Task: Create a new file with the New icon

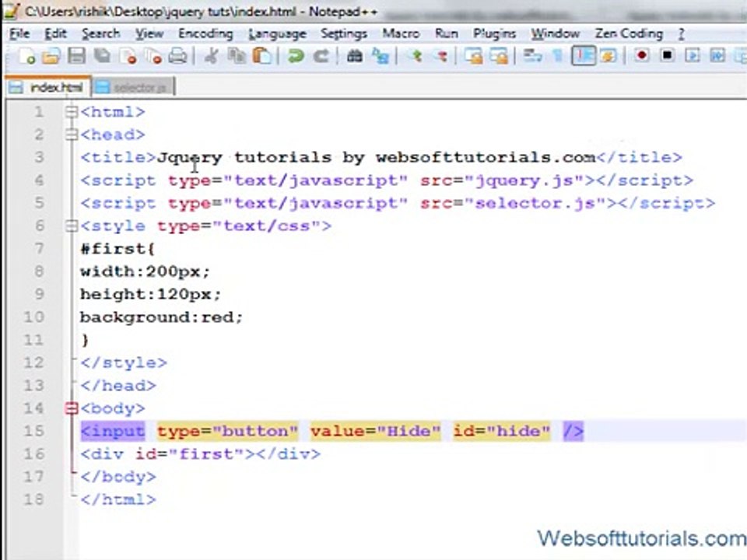Action: [26, 57]
